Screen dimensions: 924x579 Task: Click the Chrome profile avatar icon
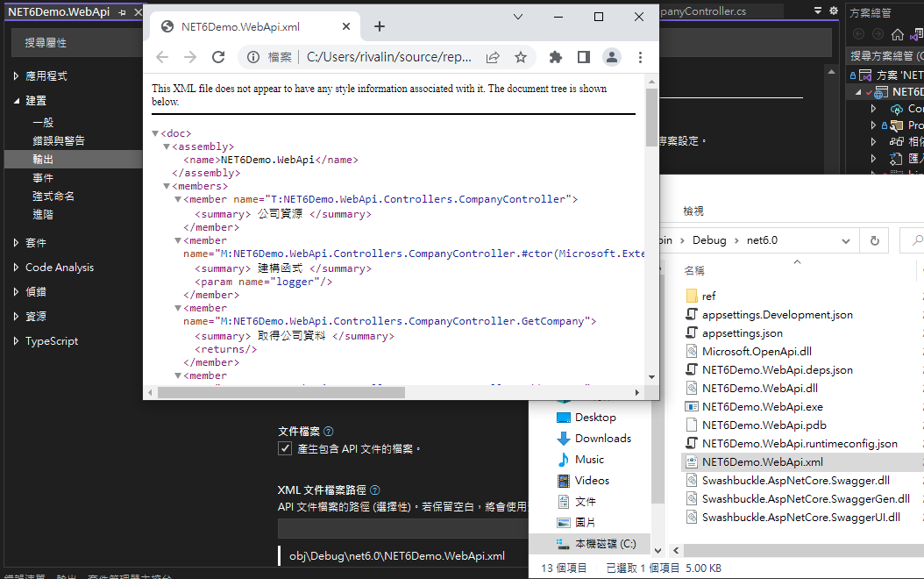612,57
